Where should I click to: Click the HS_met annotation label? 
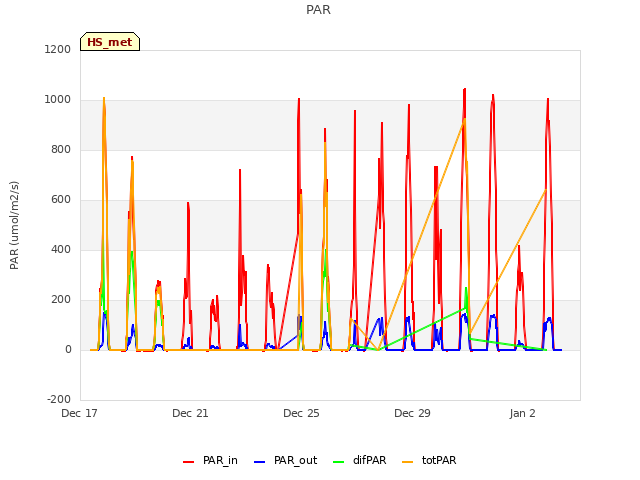click(x=110, y=42)
